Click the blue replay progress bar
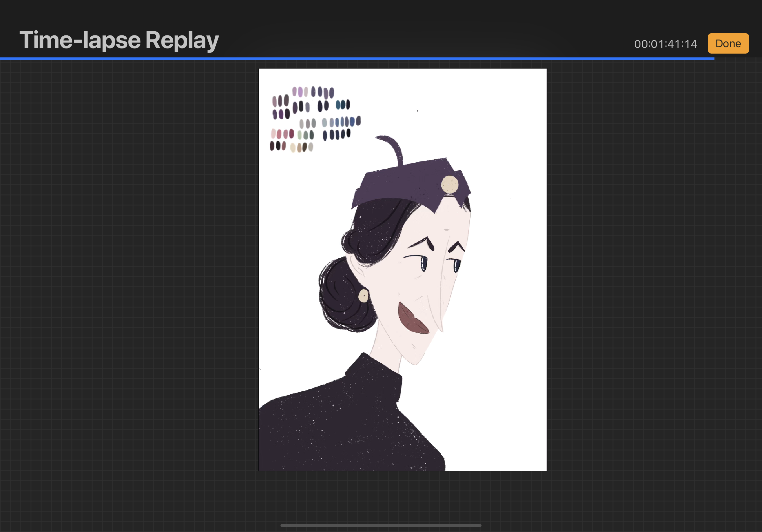 (x=357, y=59)
